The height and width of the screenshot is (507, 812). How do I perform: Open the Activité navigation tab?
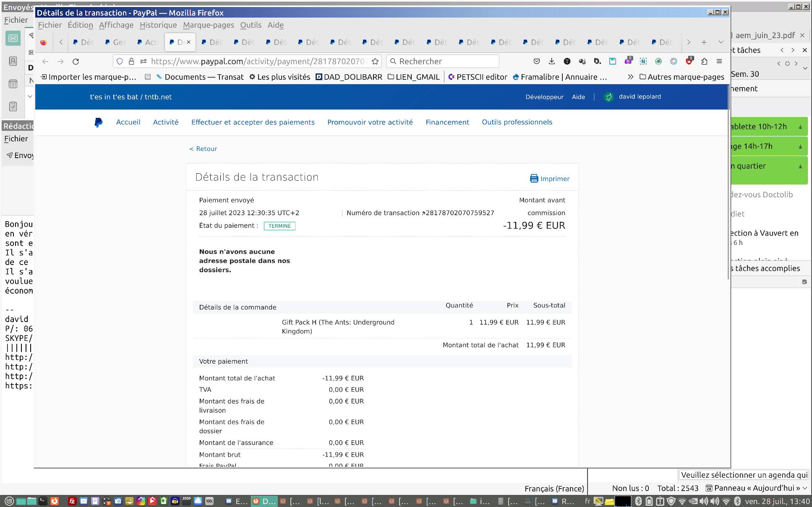pos(165,122)
